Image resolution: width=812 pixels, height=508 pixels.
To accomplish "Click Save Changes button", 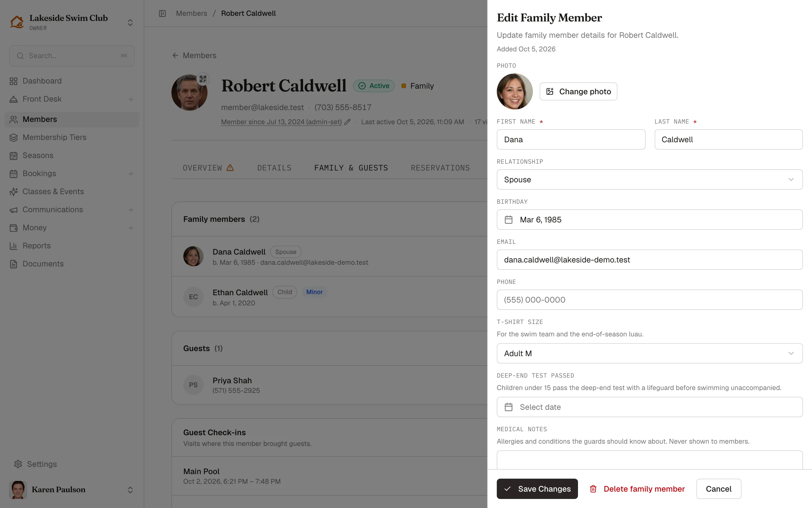I will pos(537,489).
